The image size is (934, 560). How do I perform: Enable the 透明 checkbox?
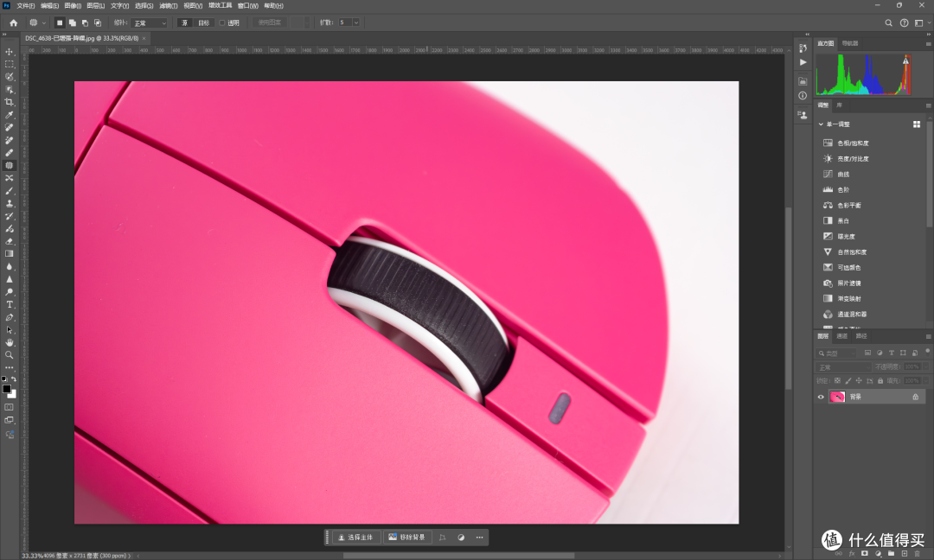coord(222,22)
